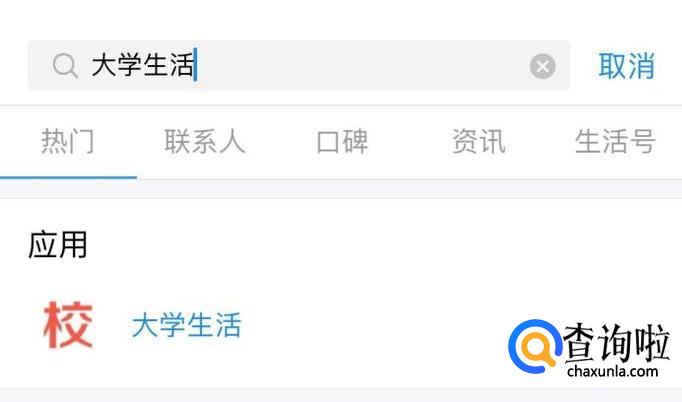Image resolution: width=682 pixels, height=402 pixels.
Task: Click the blue underline below 热门
Action: [68, 177]
